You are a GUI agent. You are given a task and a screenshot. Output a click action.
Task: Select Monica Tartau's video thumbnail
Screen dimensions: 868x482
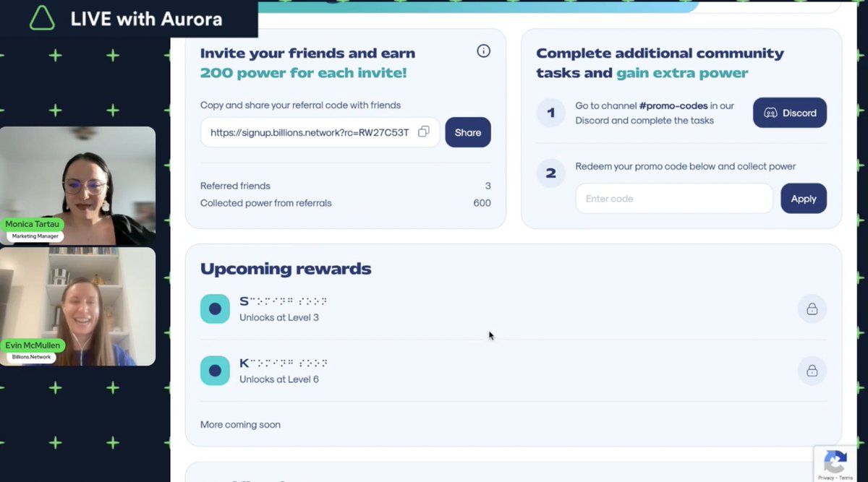click(77, 186)
